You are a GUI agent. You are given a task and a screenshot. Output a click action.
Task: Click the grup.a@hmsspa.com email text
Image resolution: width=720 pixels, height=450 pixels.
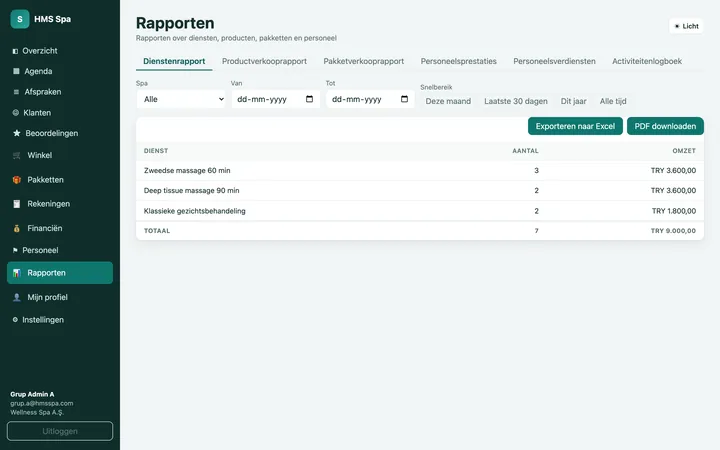click(x=42, y=403)
